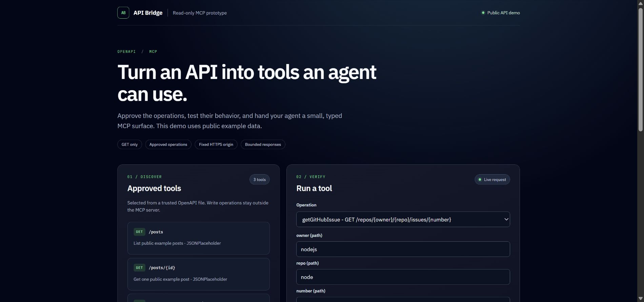Click the '02 / VERIFY' label

pos(311,177)
